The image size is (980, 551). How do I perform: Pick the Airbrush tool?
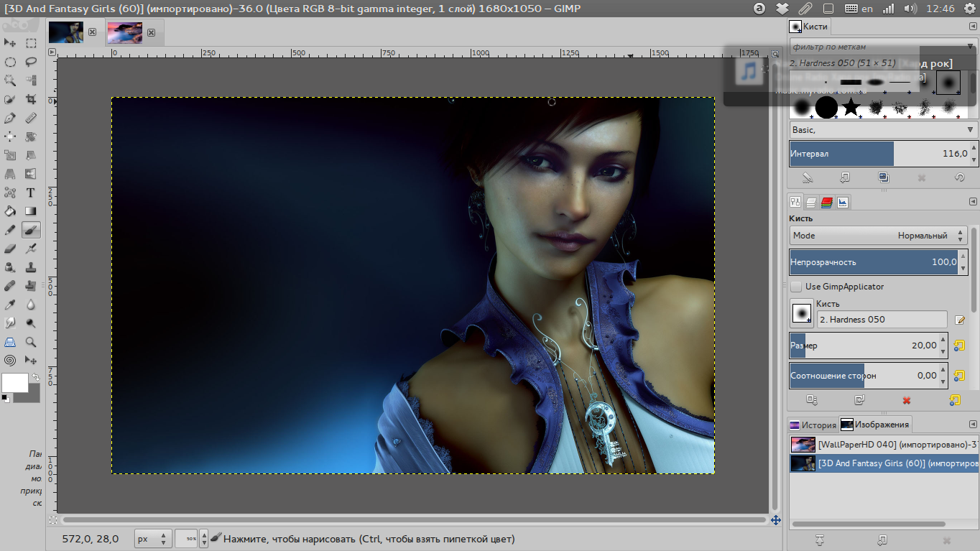coord(31,249)
